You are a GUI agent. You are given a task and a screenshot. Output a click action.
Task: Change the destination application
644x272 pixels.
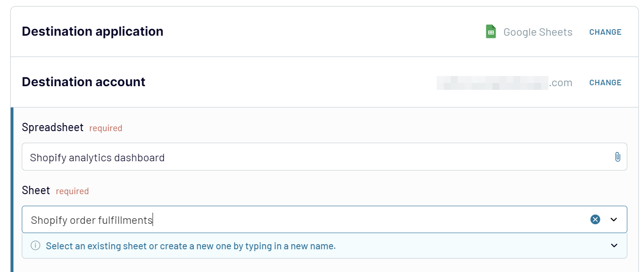(605, 32)
